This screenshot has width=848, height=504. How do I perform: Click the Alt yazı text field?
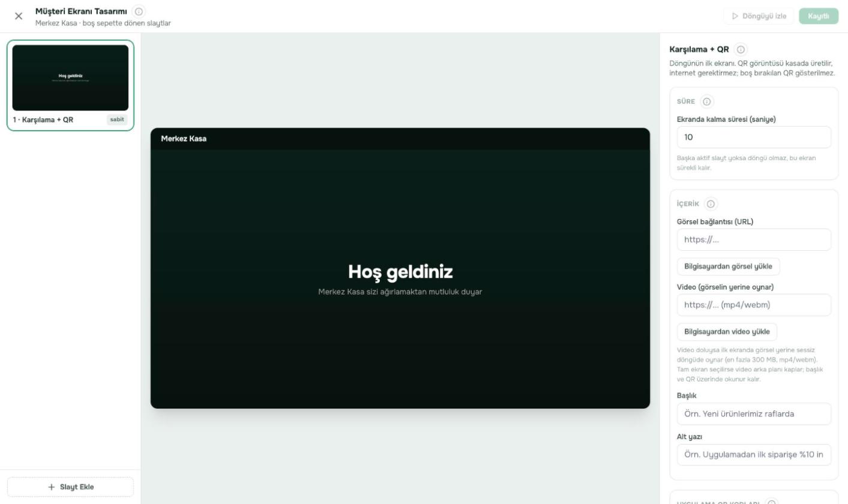tap(754, 455)
